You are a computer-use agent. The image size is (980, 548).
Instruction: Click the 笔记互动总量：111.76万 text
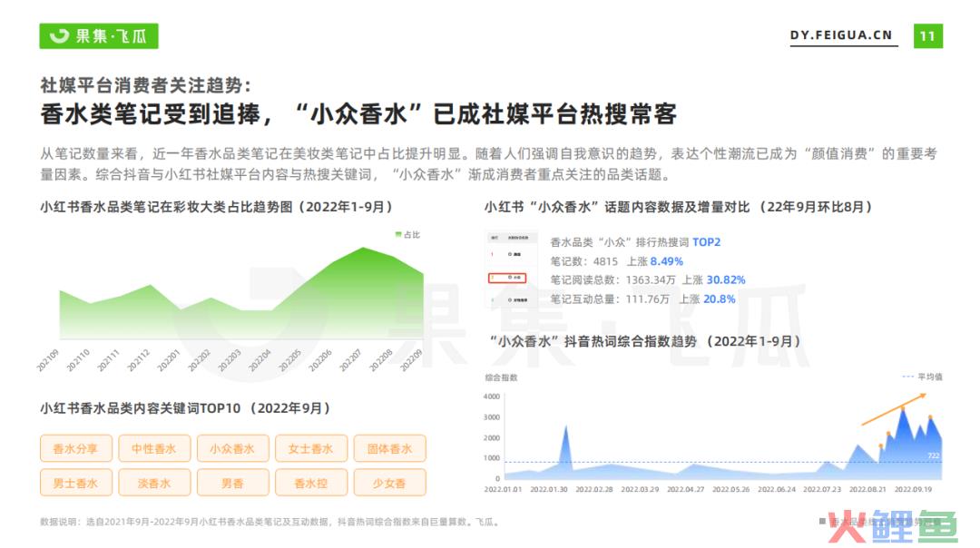click(610, 299)
